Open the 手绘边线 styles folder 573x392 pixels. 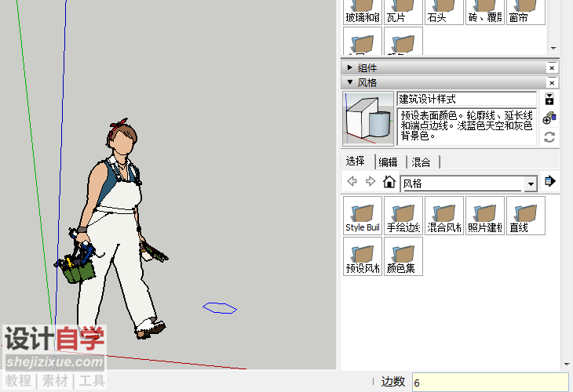click(x=403, y=216)
